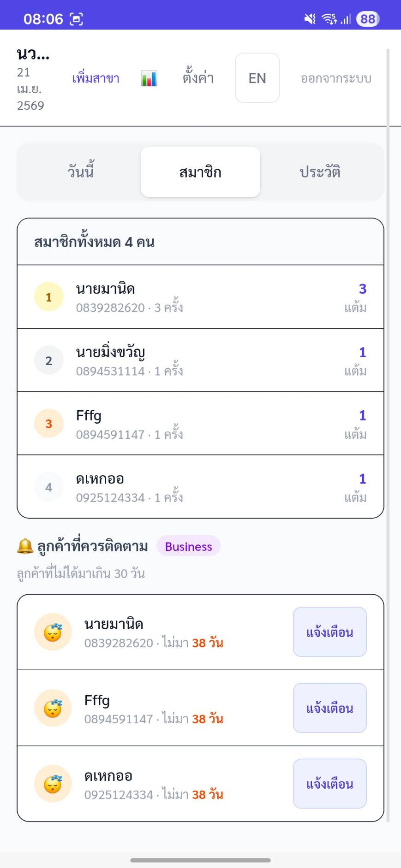The width and height of the screenshot is (401, 868).
Task: Tap the sleeping emoji beside Fffg
Action: (x=53, y=708)
